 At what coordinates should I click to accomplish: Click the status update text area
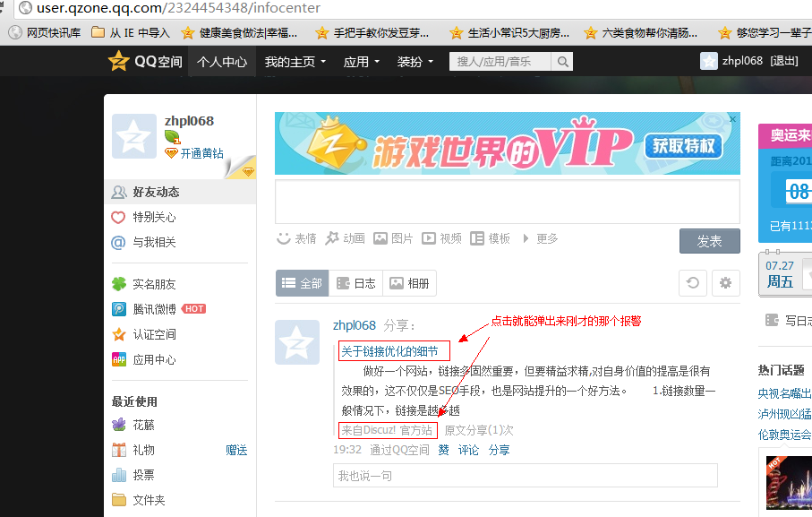pos(507,202)
